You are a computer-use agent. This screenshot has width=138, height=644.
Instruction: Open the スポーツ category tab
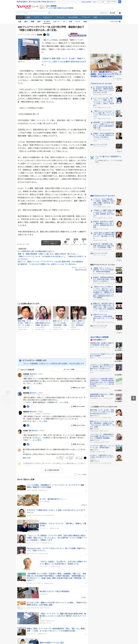coord(56,22)
